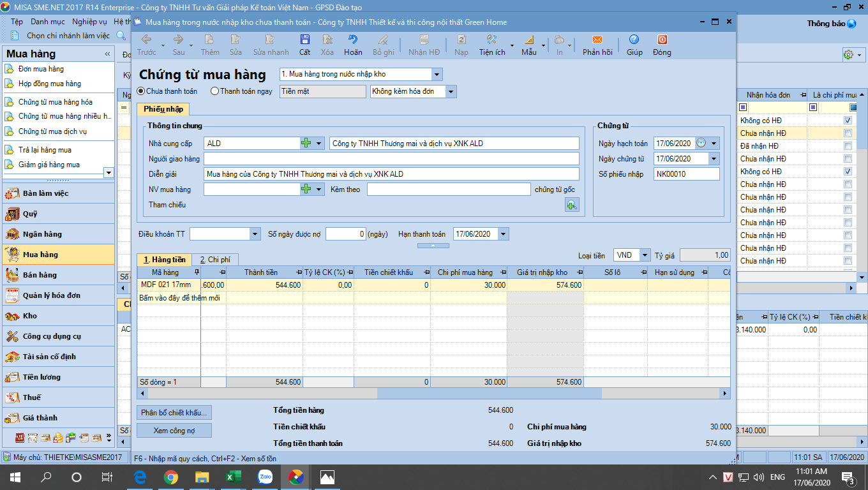
Task: Open the Loại tiền VND dropdown
Action: pyautogui.click(x=645, y=255)
